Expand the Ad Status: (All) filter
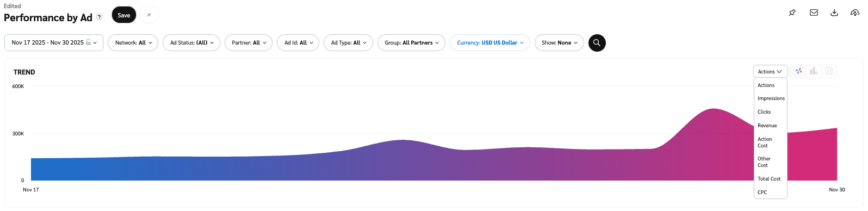Viewport: 868px width, 211px height. tap(191, 42)
